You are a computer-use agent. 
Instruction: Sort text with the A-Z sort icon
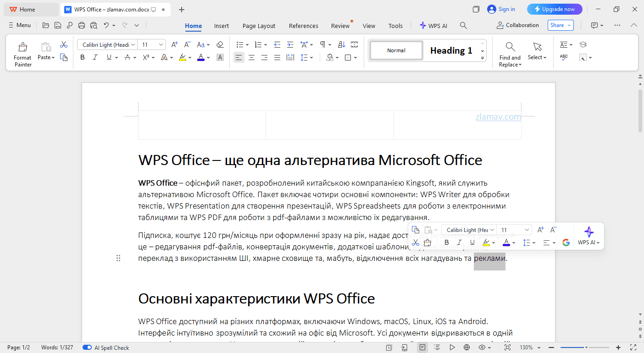(341, 44)
